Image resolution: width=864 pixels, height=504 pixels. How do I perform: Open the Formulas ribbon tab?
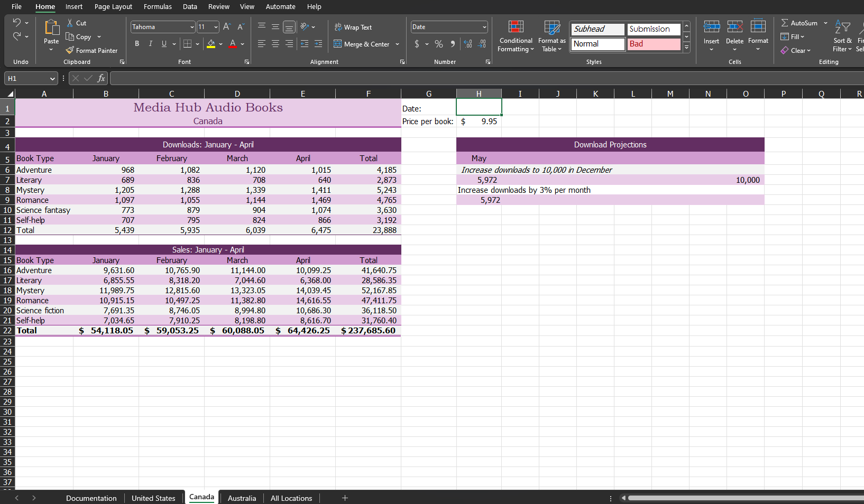point(158,7)
